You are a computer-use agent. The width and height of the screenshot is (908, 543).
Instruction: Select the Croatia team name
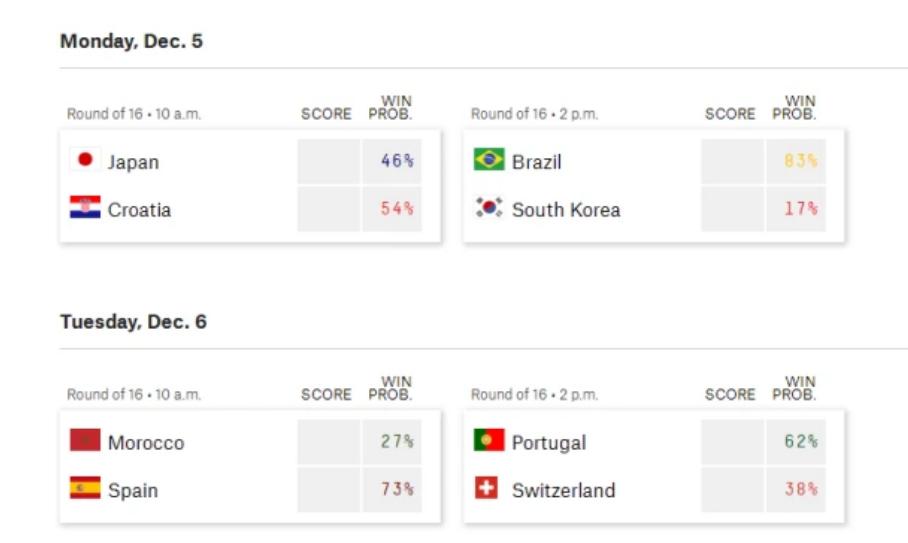point(139,210)
